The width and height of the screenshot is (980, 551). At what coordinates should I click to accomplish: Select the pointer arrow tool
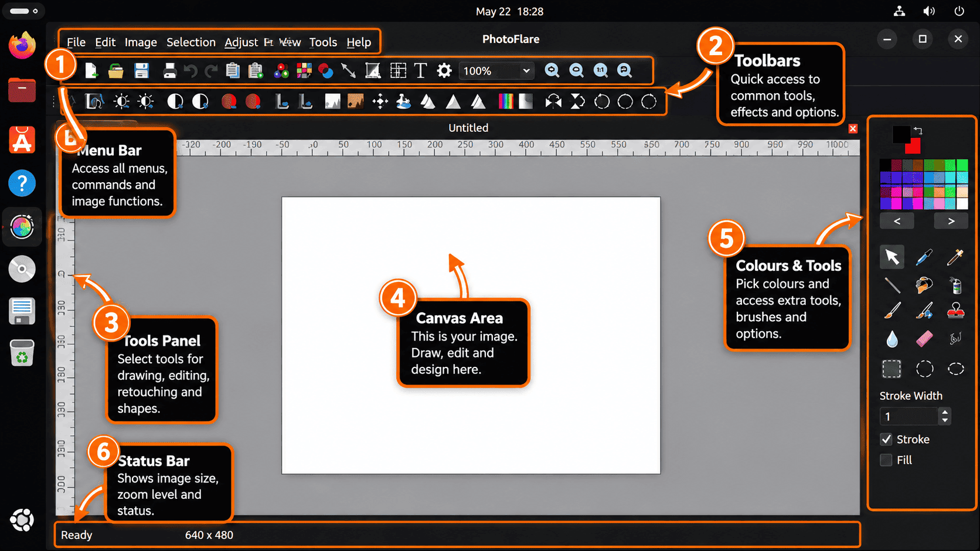891,257
